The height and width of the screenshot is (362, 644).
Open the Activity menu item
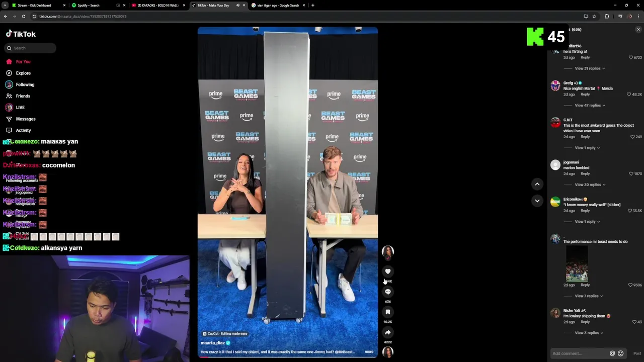click(23, 131)
